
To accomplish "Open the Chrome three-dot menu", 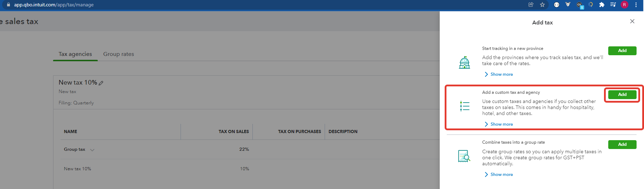I will [636, 5].
